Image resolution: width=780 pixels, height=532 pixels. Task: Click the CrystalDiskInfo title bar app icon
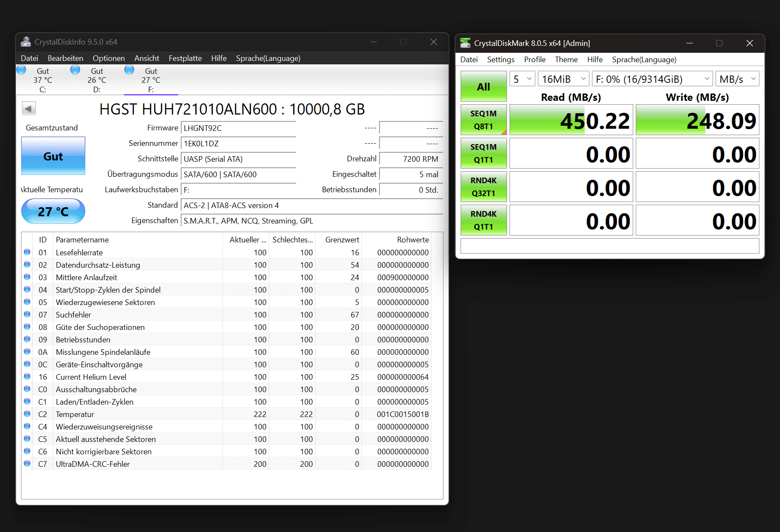26,42
